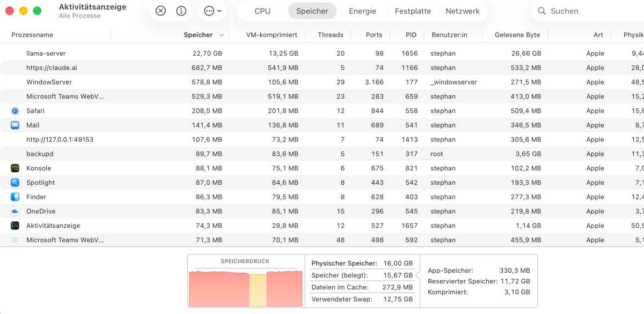The height and width of the screenshot is (314, 644).
Task: Switch to the Energie tab
Action: (362, 11)
